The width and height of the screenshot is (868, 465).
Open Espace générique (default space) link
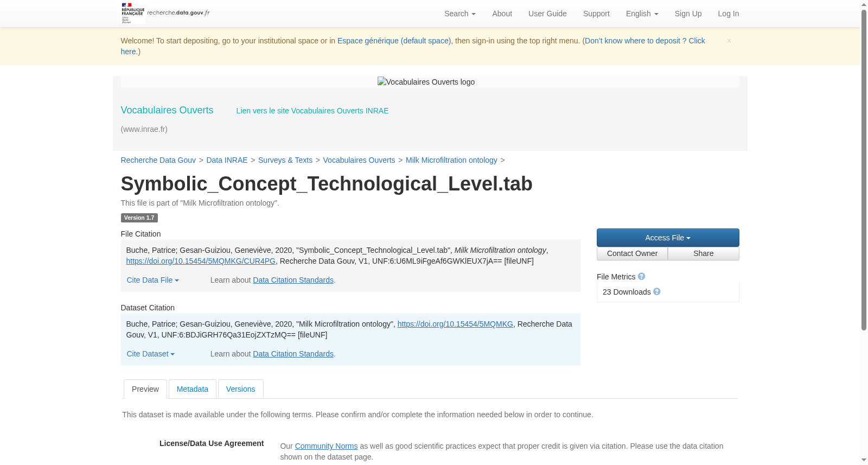pos(394,41)
